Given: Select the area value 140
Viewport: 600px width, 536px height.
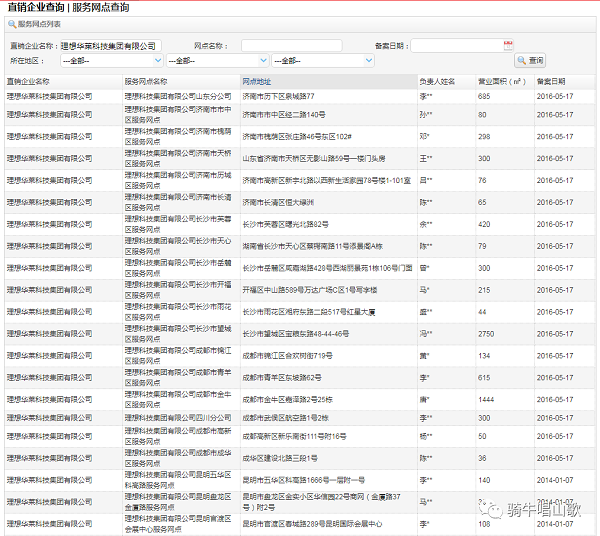Looking at the screenshot, I should pos(484,480).
